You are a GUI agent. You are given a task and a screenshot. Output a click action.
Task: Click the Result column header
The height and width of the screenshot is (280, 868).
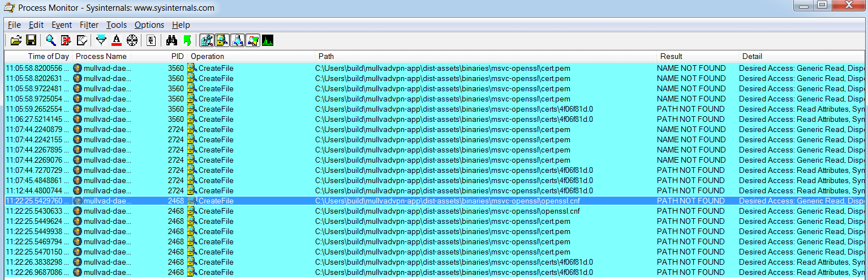pos(698,56)
